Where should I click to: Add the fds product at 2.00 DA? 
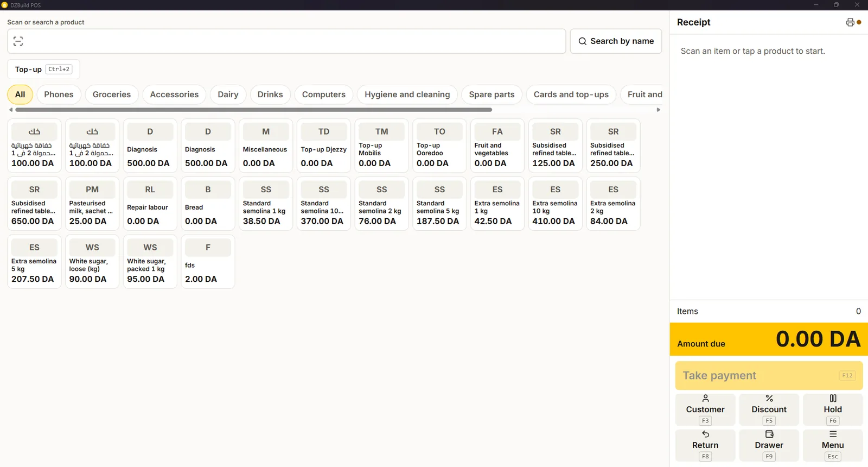click(x=208, y=262)
